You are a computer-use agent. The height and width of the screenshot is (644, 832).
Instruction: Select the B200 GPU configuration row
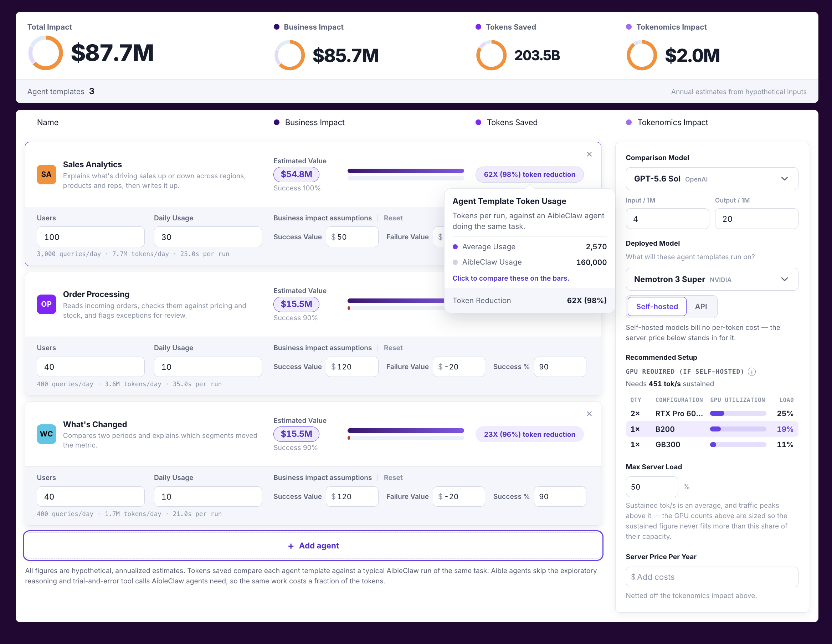(x=712, y=429)
